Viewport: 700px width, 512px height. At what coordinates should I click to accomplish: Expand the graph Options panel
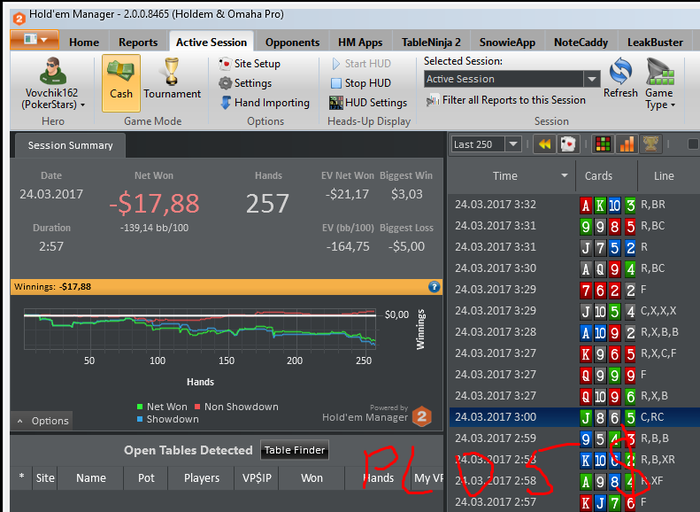click(43, 420)
